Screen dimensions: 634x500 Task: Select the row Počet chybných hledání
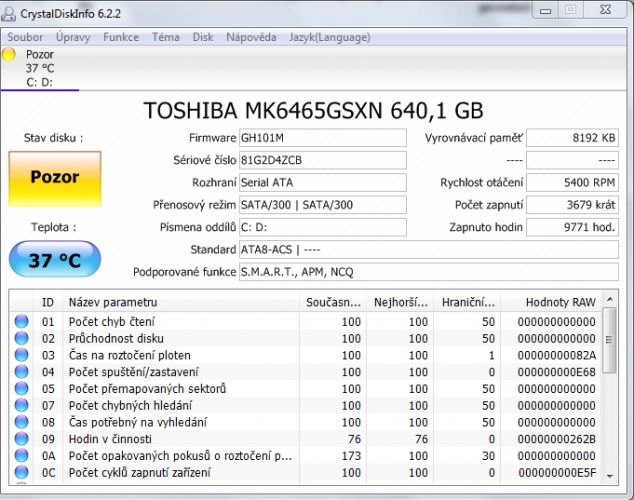305,405
